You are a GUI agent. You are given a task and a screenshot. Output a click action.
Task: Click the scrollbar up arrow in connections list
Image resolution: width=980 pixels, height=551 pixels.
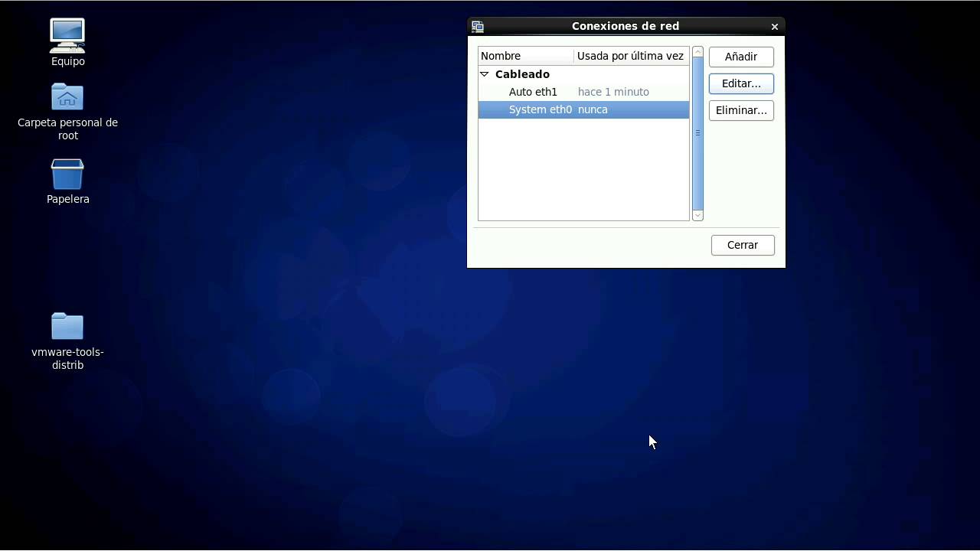pos(697,52)
